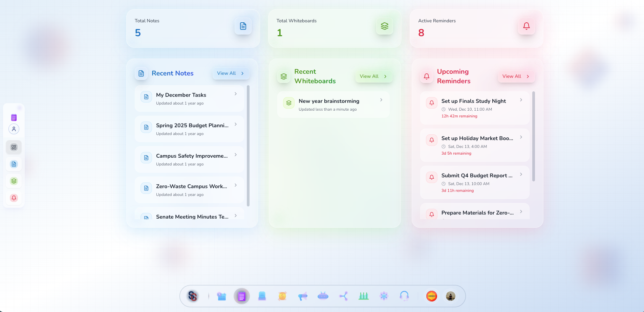Click View All for Upcoming Reminders

[516, 76]
